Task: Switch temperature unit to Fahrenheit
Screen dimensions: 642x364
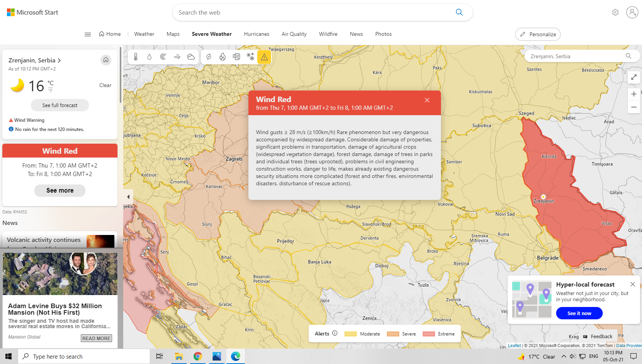Action: coord(51,90)
